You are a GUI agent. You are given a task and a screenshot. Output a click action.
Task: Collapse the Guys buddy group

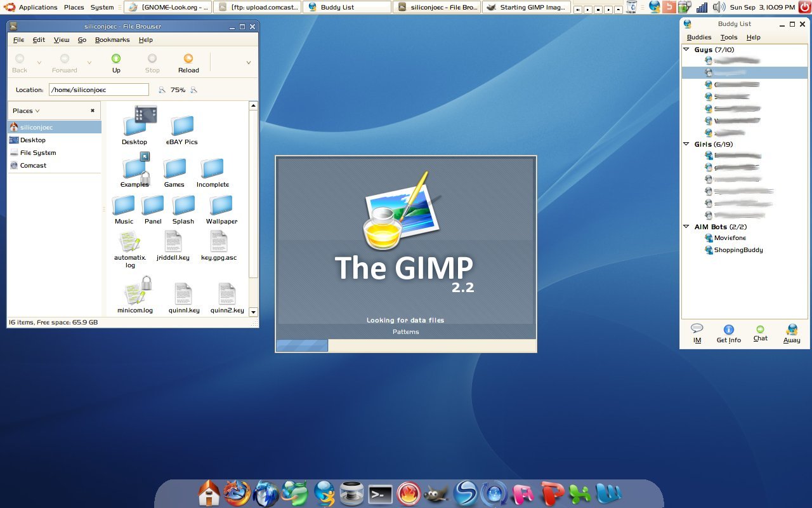(x=686, y=50)
